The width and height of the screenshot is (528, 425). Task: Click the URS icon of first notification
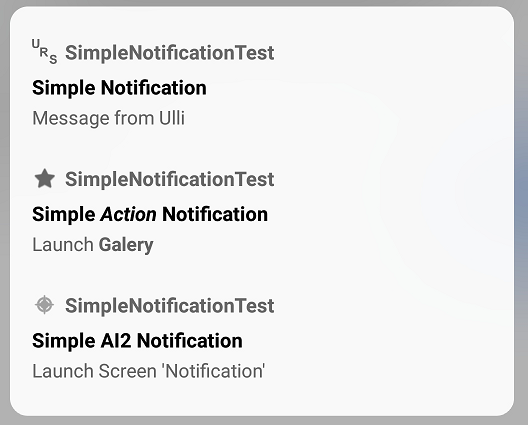(x=44, y=51)
